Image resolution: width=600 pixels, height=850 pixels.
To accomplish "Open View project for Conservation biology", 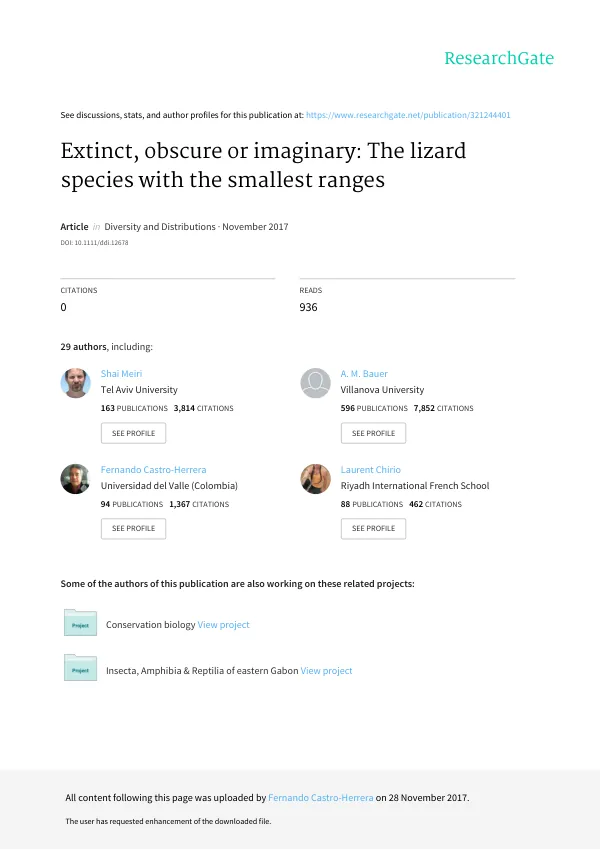I will (x=223, y=624).
